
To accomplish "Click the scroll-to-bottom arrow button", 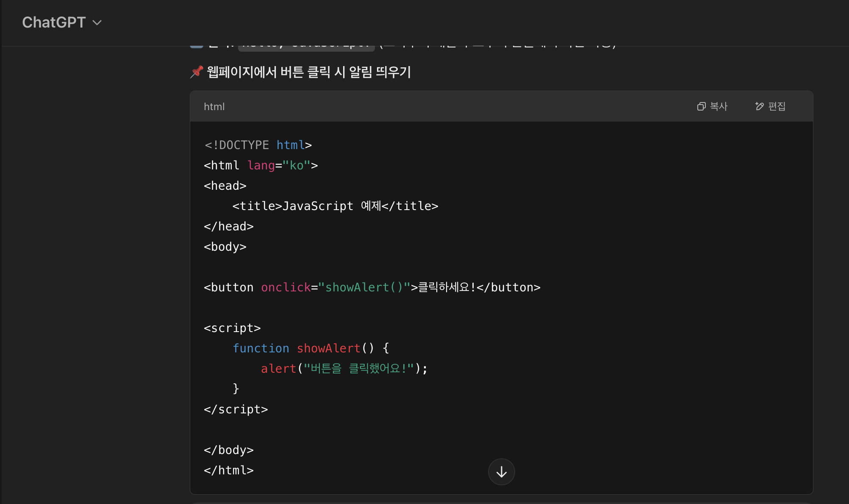I will point(501,472).
